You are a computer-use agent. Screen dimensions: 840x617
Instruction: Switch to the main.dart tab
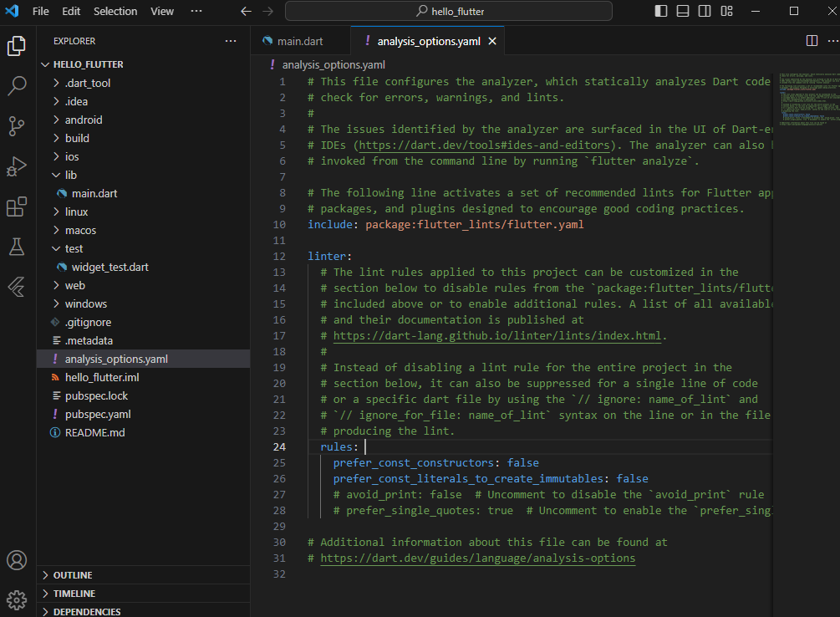click(300, 41)
